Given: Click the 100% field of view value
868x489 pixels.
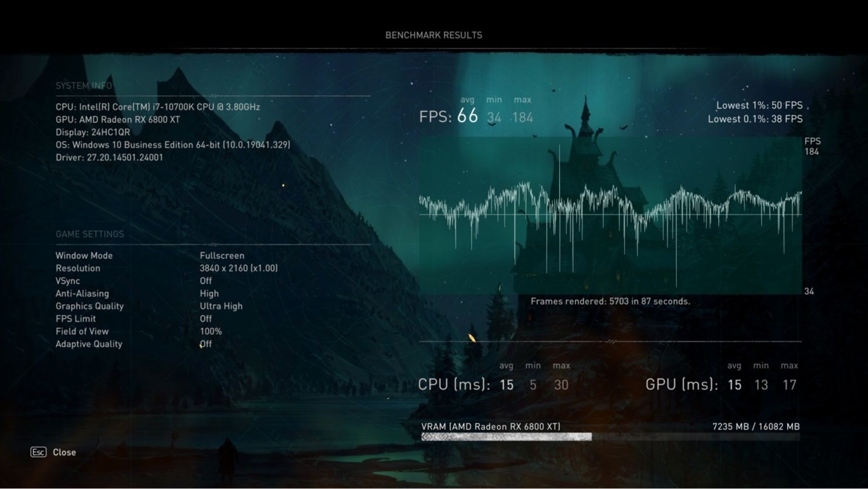Looking at the screenshot, I should [211, 332].
